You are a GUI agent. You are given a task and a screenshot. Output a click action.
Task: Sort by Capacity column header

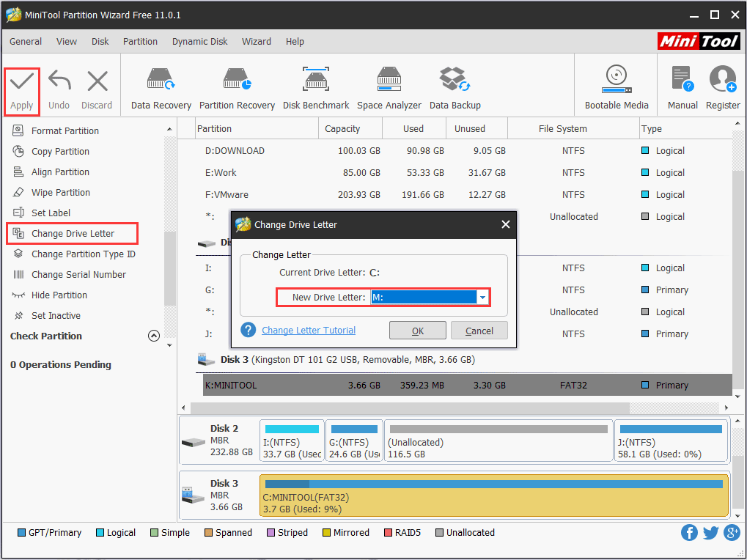[350, 128]
